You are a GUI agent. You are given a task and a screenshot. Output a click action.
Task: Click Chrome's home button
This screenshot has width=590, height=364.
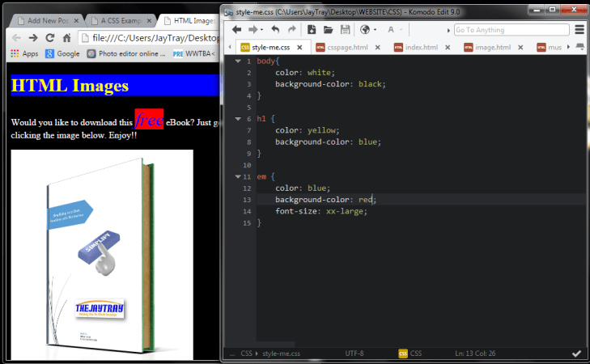(x=66, y=37)
